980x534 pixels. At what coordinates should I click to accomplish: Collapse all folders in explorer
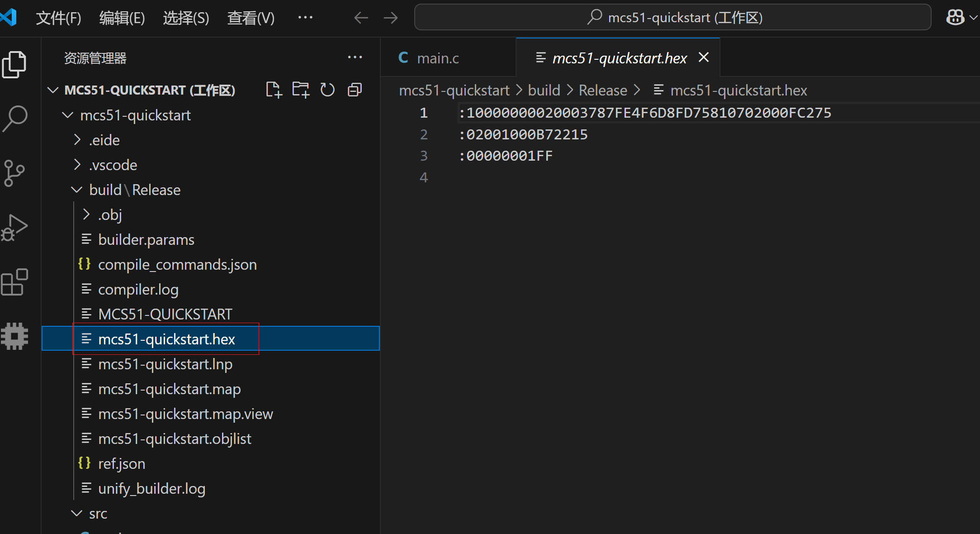click(355, 90)
